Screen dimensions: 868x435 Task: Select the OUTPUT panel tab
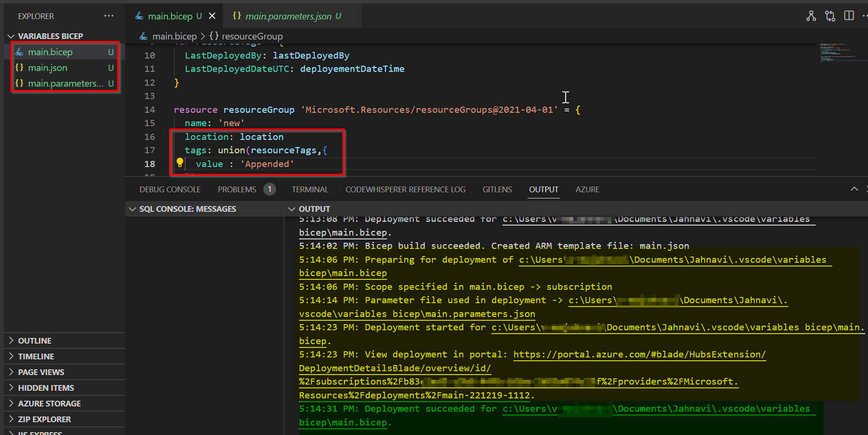544,189
